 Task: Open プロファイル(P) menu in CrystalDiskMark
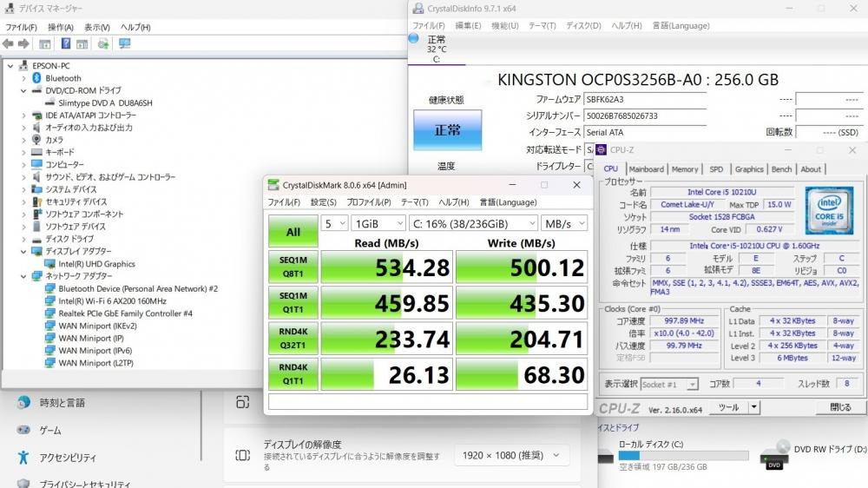[369, 202]
